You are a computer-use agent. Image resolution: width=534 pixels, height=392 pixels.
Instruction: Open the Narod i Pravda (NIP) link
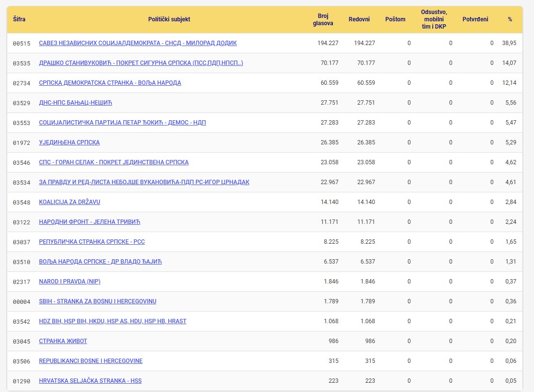pos(70,282)
